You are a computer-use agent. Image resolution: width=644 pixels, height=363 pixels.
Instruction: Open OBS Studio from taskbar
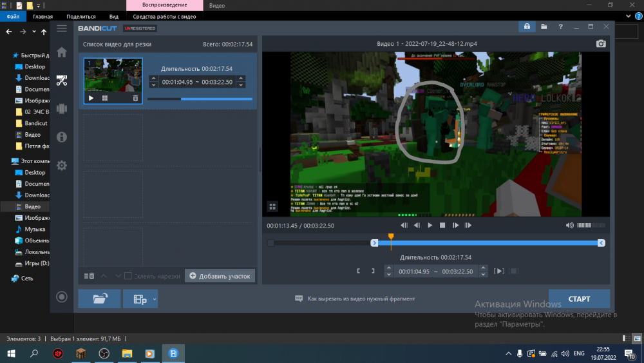[104, 353]
